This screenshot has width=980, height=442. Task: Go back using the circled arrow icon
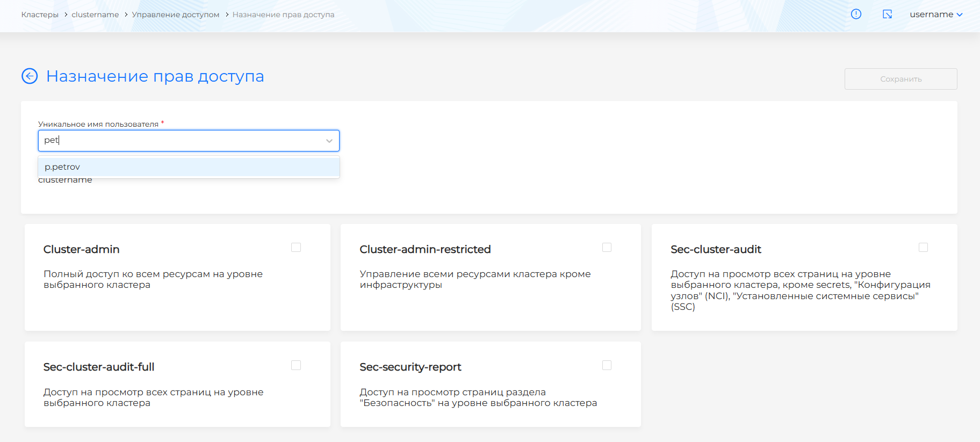(30, 76)
